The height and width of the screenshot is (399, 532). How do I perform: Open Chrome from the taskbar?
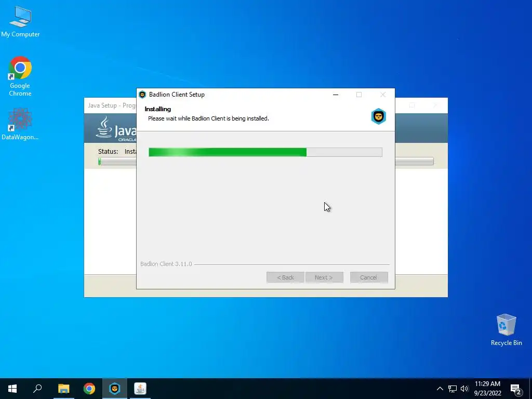coord(89,389)
